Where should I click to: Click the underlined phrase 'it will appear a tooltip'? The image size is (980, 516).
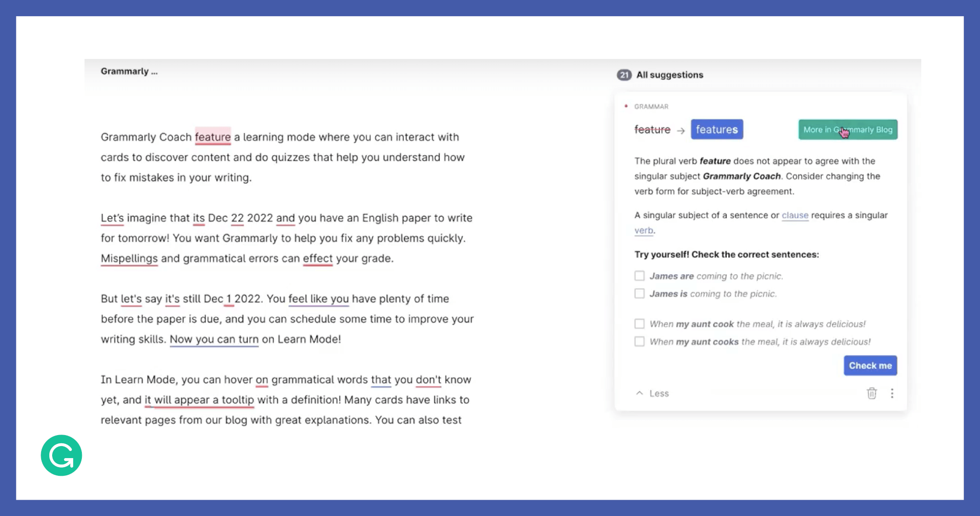pos(199,400)
